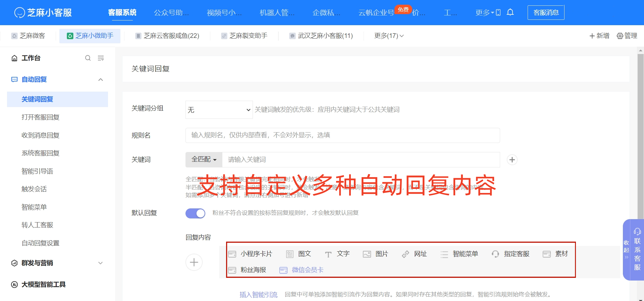Select 武汉芝麻小客服(11) account tab

click(321, 36)
